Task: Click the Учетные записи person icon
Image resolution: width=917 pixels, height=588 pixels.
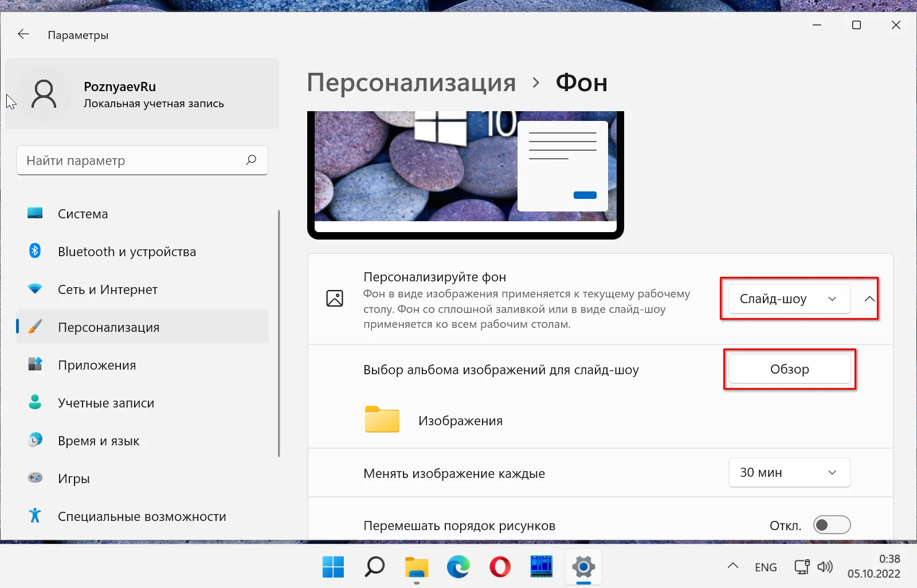Action: click(35, 402)
